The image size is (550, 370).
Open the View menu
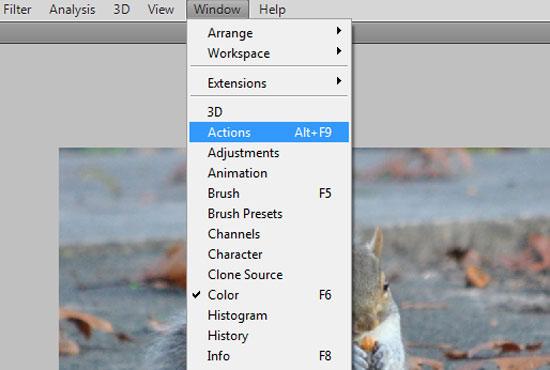161,9
